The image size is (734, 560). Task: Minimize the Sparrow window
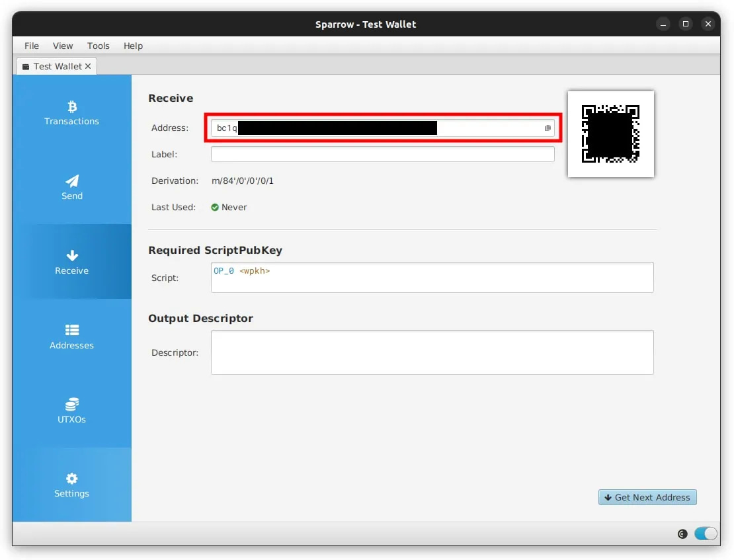(x=663, y=24)
